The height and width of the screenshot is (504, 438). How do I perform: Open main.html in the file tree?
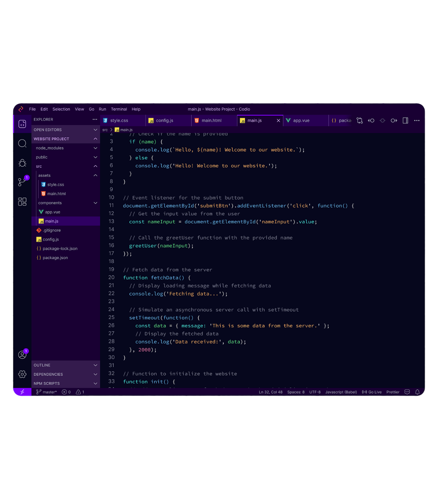(56, 194)
